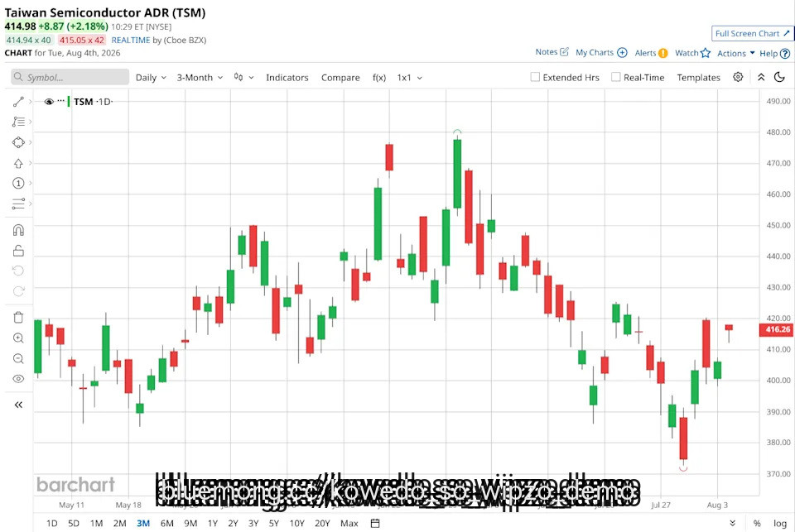Click the undo arrow icon

[18, 271]
